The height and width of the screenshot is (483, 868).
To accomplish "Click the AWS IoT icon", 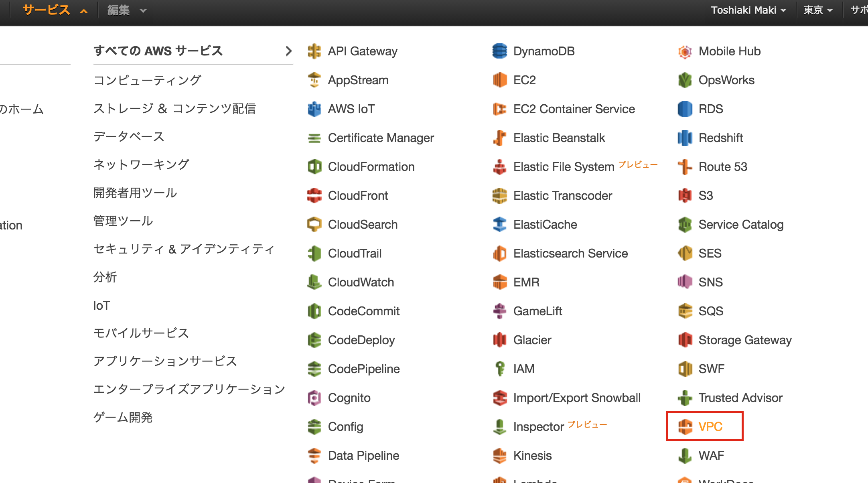I will point(314,109).
